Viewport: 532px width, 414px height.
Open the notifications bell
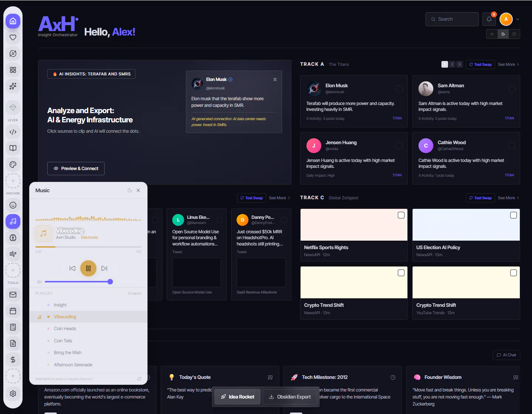coord(489,19)
